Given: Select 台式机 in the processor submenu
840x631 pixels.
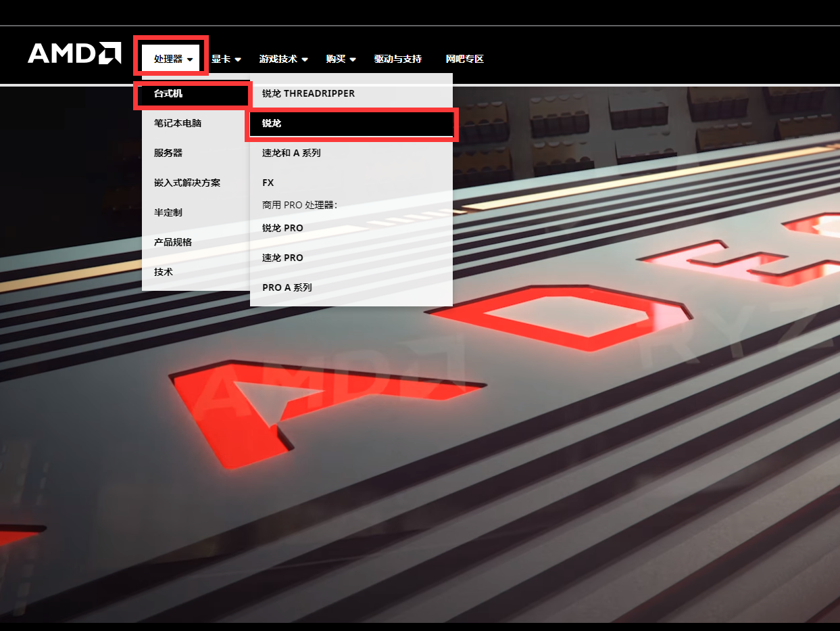Looking at the screenshot, I should pyautogui.click(x=196, y=93).
